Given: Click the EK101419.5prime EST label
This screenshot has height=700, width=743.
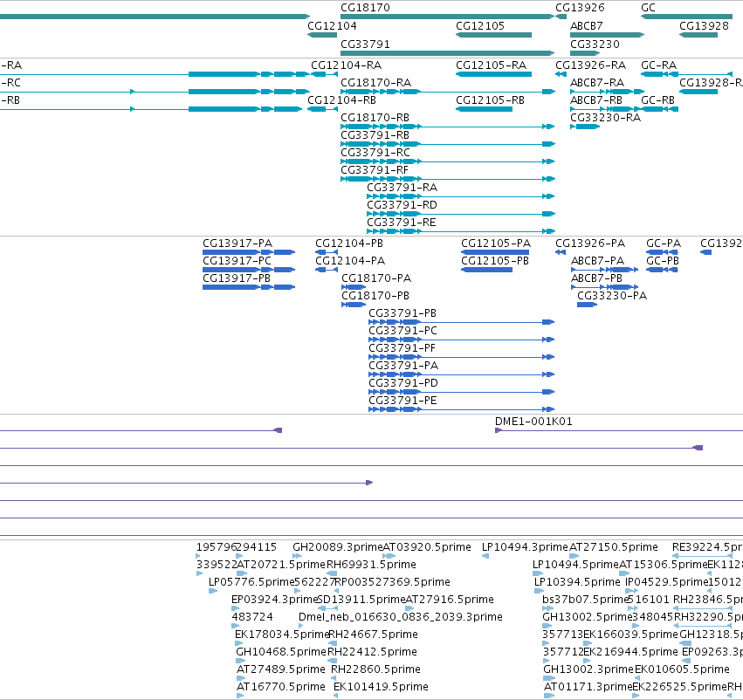Looking at the screenshot, I should (x=381, y=687).
